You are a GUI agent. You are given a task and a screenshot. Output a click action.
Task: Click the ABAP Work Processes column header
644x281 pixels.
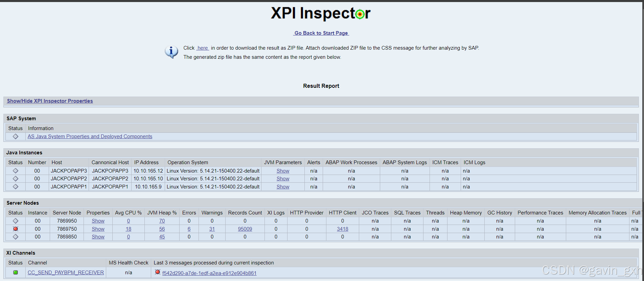tap(351, 162)
